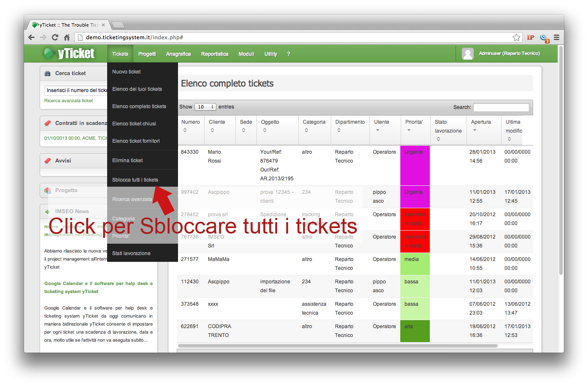Choose Nuovo ticket from the Tickets menu
The width and height of the screenshot is (588, 386).
tap(127, 72)
